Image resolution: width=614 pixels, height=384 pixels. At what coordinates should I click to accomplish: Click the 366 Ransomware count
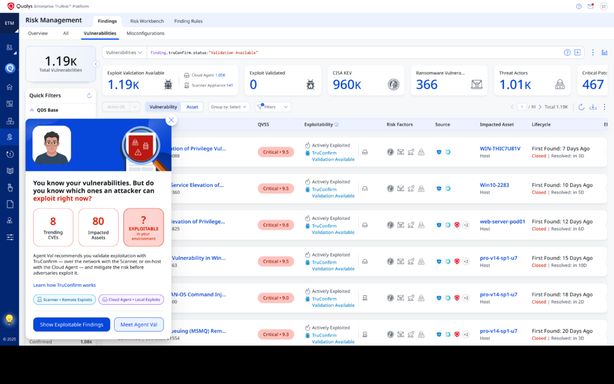tap(426, 85)
